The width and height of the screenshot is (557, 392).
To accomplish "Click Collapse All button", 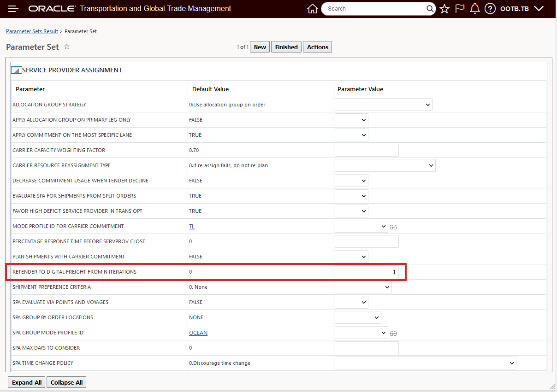I will [x=66, y=382].
